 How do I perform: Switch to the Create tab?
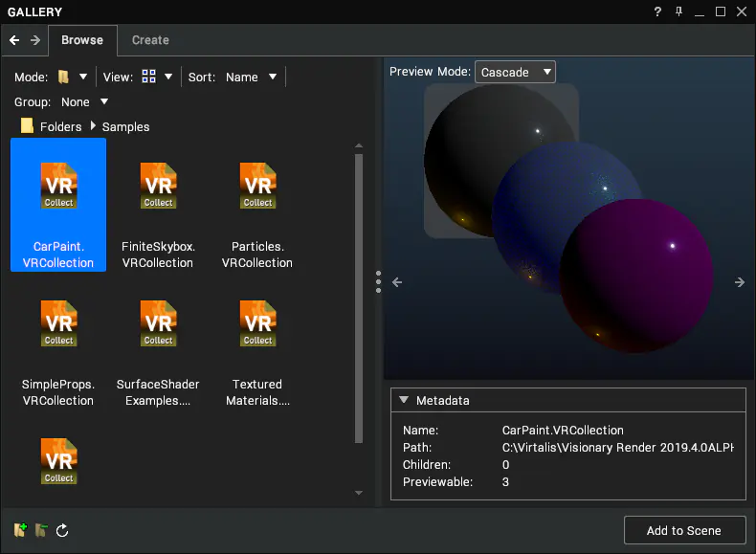(x=150, y=40)
